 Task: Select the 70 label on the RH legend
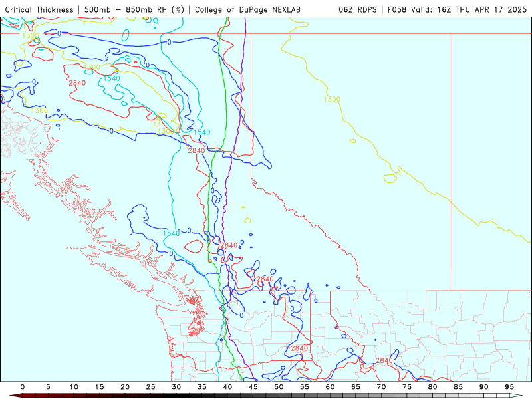click(x=381, y=387)
